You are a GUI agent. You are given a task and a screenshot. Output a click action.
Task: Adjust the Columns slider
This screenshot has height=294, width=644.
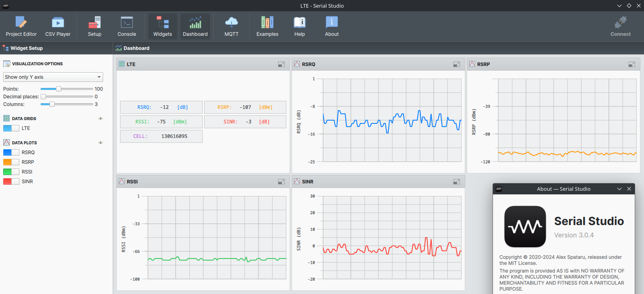pyautogui.click(x=66, y=104)
